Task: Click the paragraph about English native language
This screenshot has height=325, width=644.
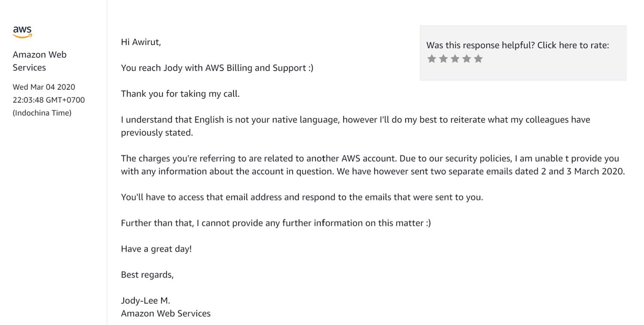Action: 355,126
